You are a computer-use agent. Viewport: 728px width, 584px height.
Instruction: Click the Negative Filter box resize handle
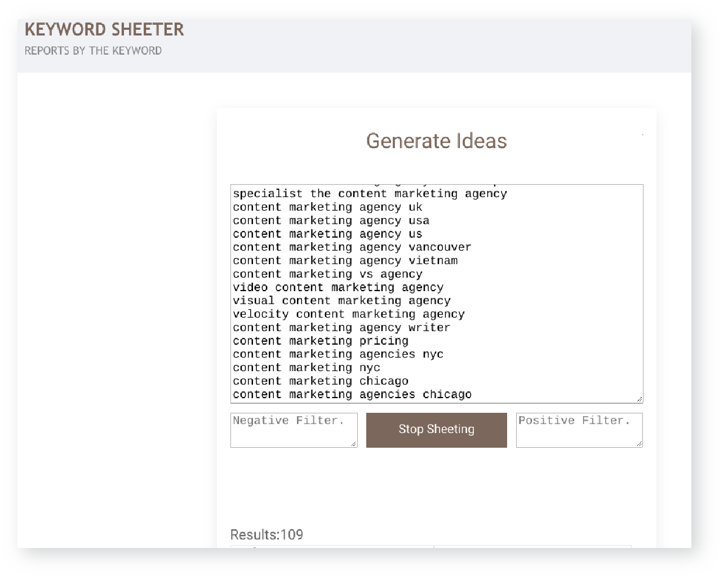pos(354,444)
